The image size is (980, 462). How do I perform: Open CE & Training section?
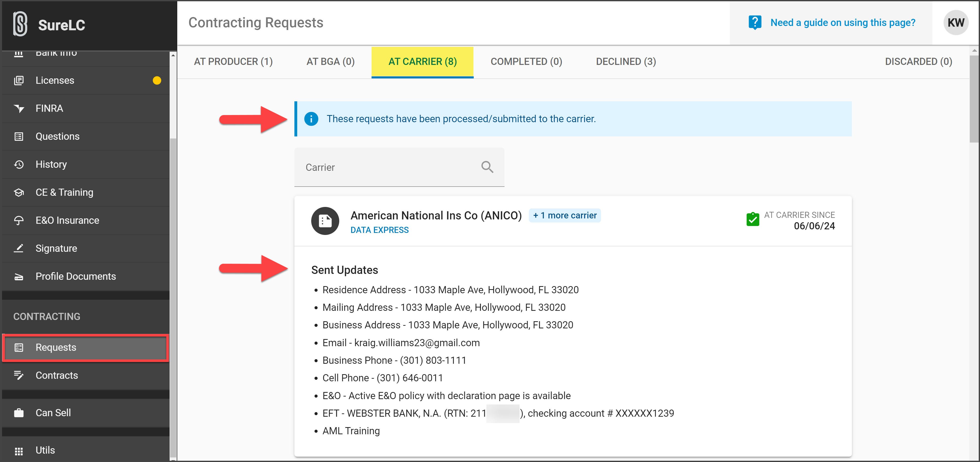tap(86, 192)
